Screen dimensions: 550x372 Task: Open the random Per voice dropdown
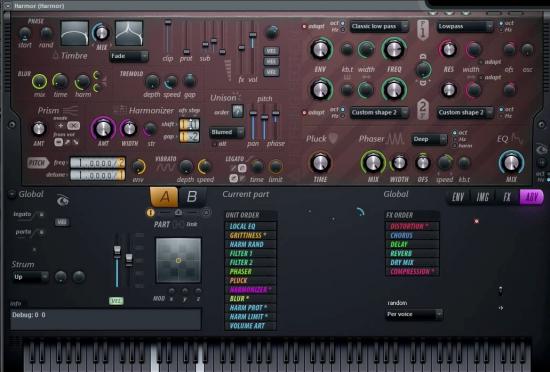tap(414, 314)
